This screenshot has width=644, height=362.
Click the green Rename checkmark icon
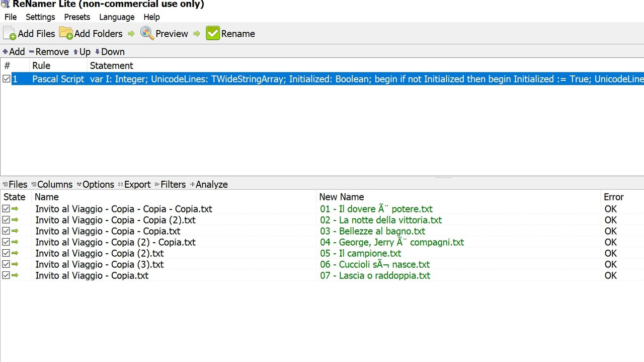[x=213, y=34]
